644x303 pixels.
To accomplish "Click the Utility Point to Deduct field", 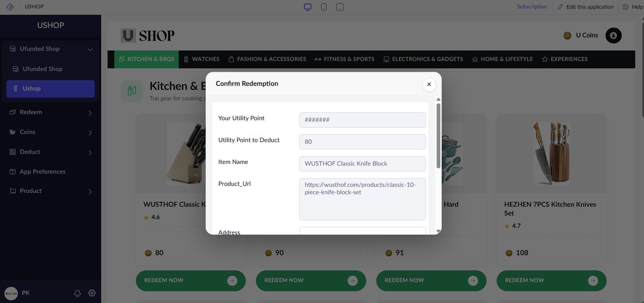I will [x=362, y=142].
